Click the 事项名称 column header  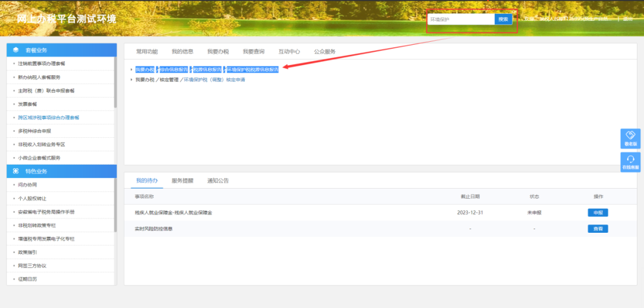click(x=144, y=196)
